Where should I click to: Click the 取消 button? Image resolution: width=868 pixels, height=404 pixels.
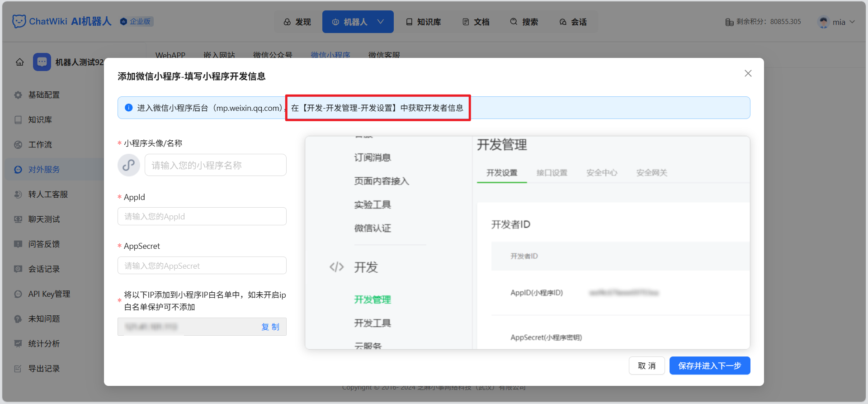647,366
